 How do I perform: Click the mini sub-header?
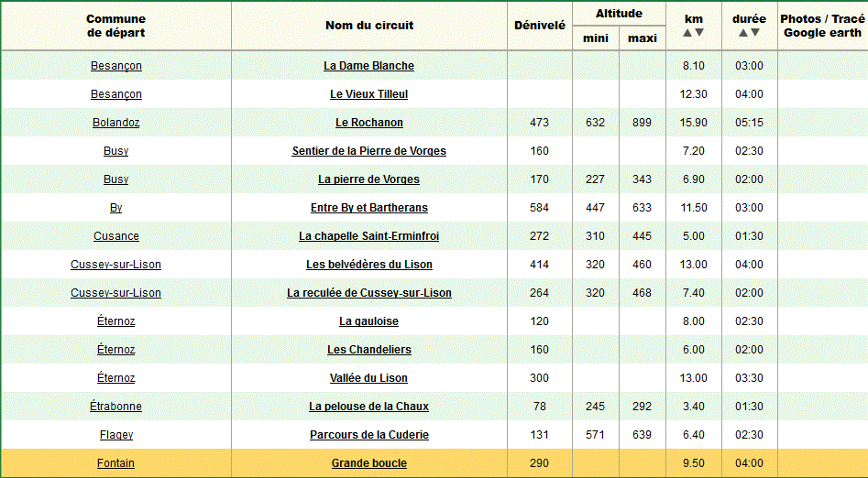(596, 38)
